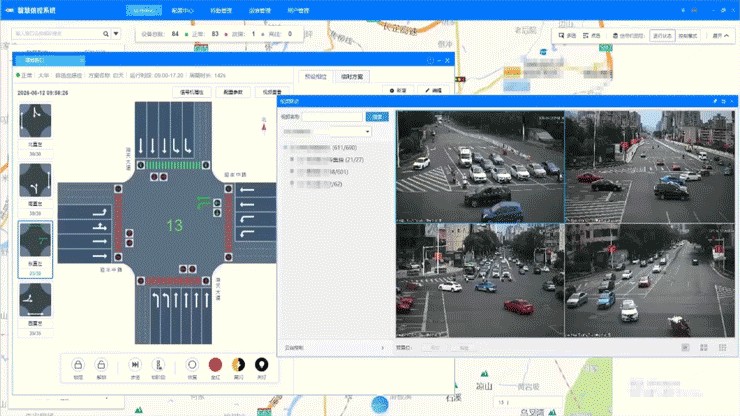The image size is (740, 416).
Task: Open the fifth top navigation menu
Action: 298,10
